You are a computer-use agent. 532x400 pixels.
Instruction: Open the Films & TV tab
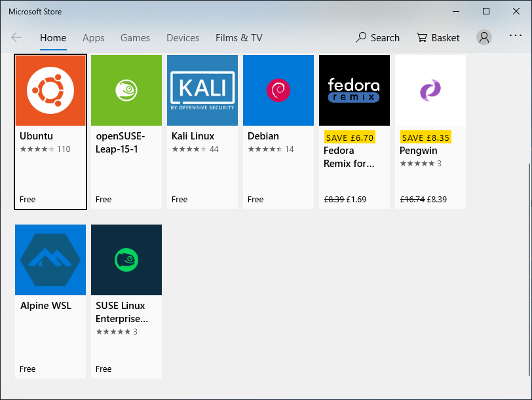click(x=238, y=38)
